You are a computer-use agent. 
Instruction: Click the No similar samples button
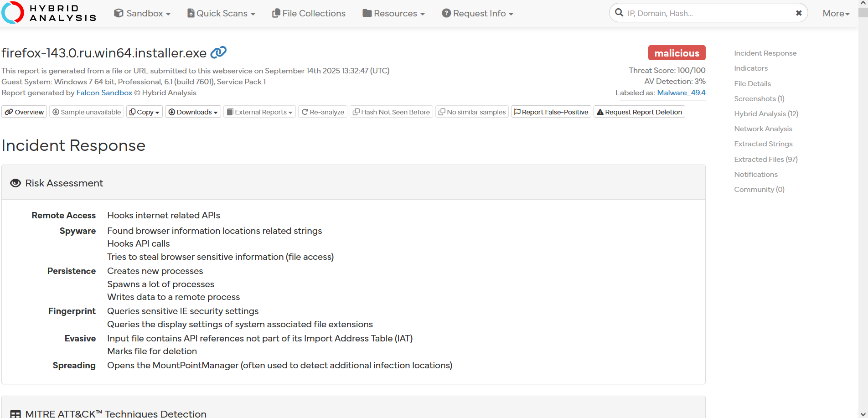point(472,112)
